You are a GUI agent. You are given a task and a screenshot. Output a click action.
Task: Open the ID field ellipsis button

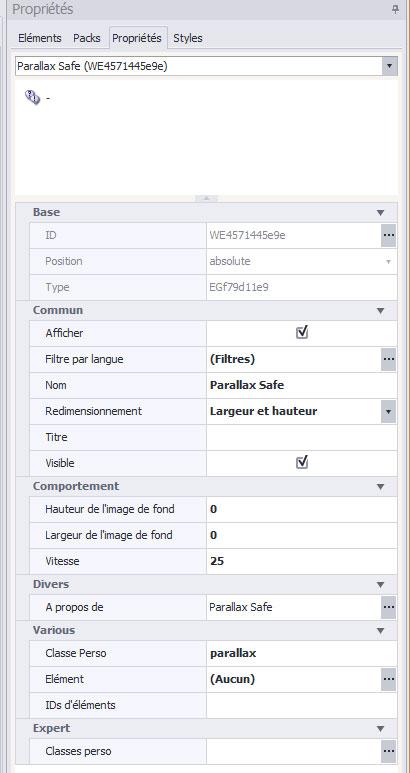(389, 236)
